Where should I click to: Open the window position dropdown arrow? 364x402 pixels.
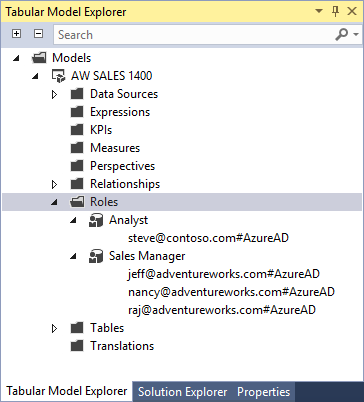pos(319,11)
